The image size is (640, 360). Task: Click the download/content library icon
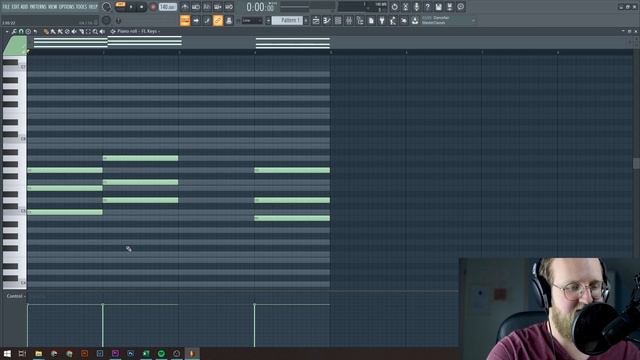coord(415,20)
